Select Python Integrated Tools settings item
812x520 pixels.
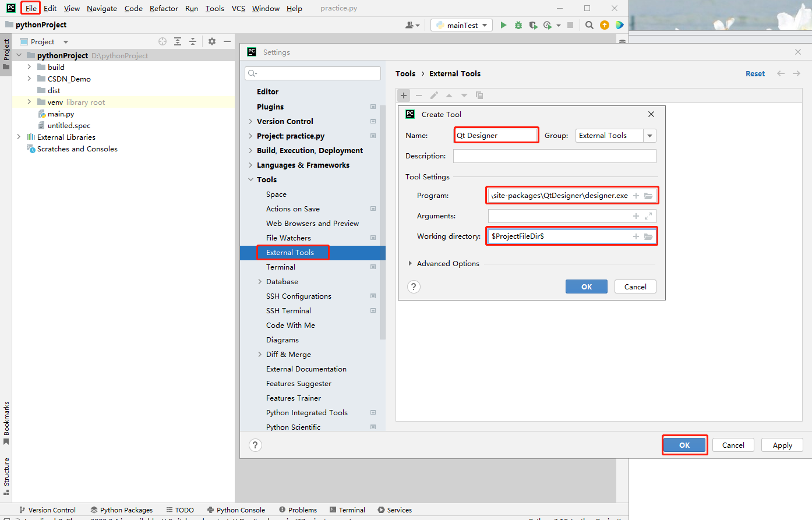click(307, 413)
